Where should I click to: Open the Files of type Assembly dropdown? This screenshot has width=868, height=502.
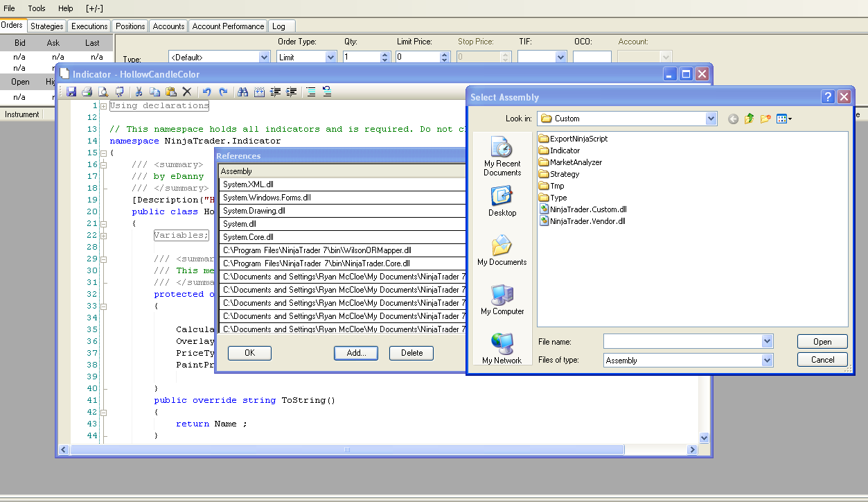coord(767,360)
